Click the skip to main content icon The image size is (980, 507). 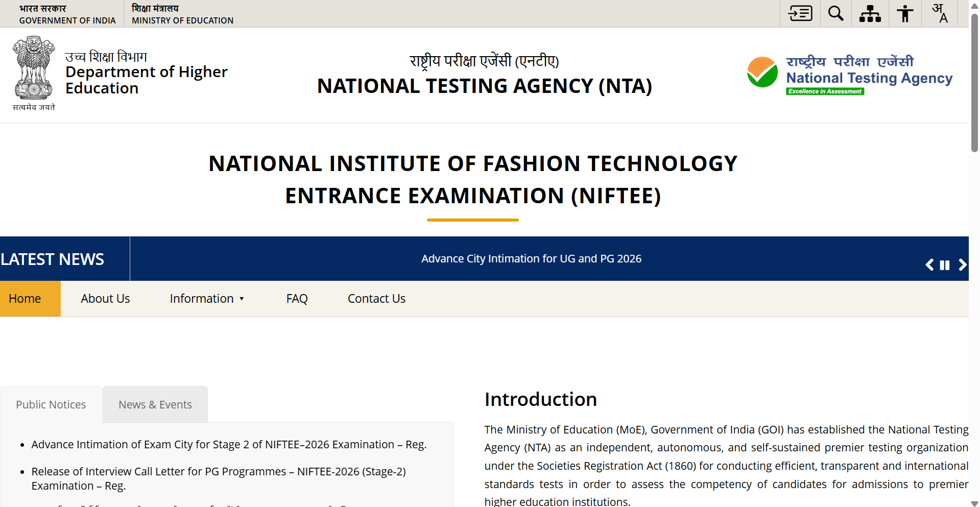click(800, 13)
